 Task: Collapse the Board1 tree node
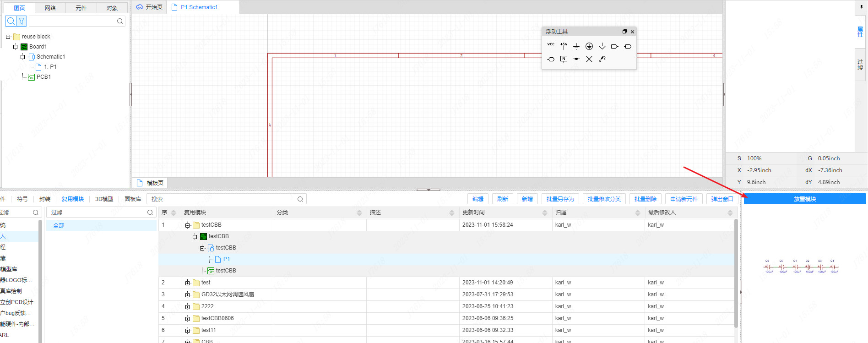(x=15, y=47)
